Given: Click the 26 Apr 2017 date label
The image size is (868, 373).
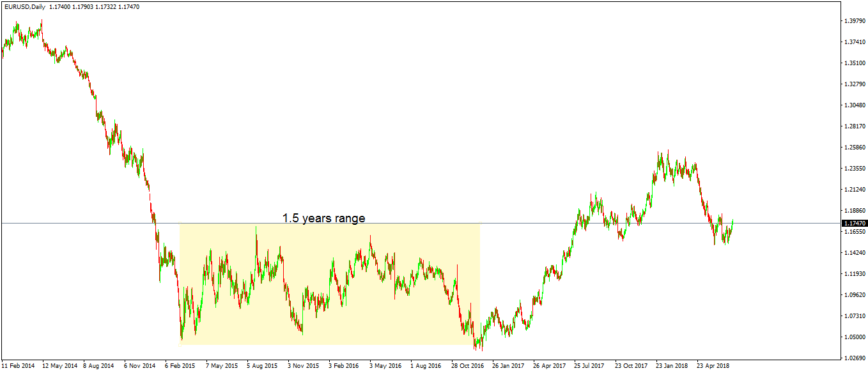Looking at the screenshot, I should coord(550,367).
